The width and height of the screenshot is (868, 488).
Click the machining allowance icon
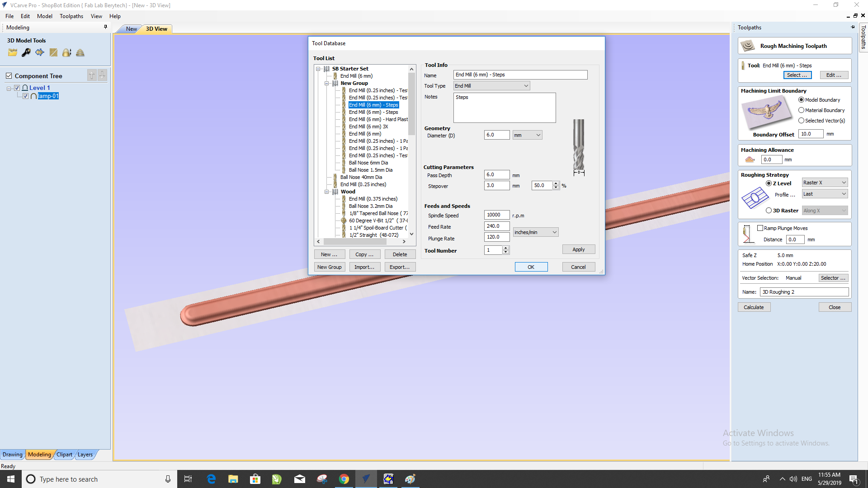750,160
